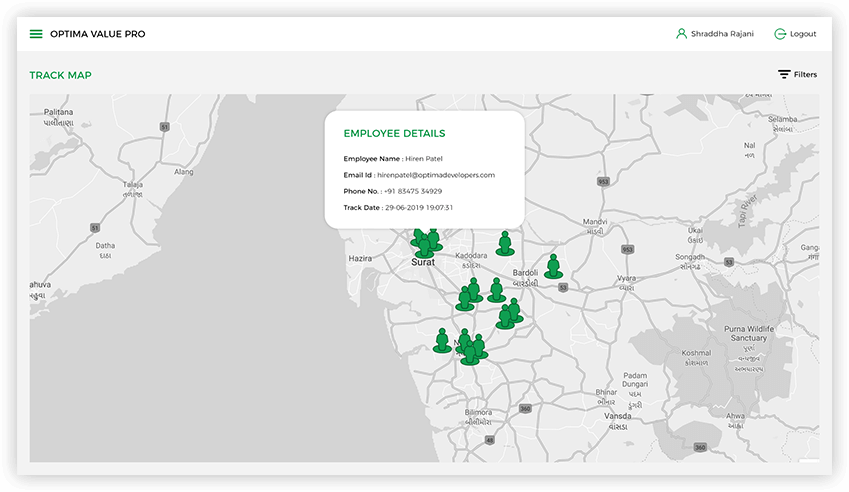Open the hamburger navigation menu

click(36, 34)
